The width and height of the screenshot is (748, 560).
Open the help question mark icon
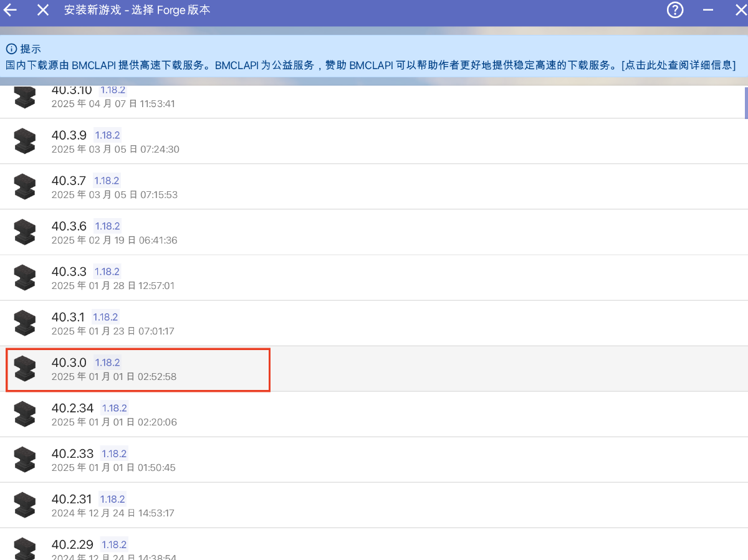675,11
